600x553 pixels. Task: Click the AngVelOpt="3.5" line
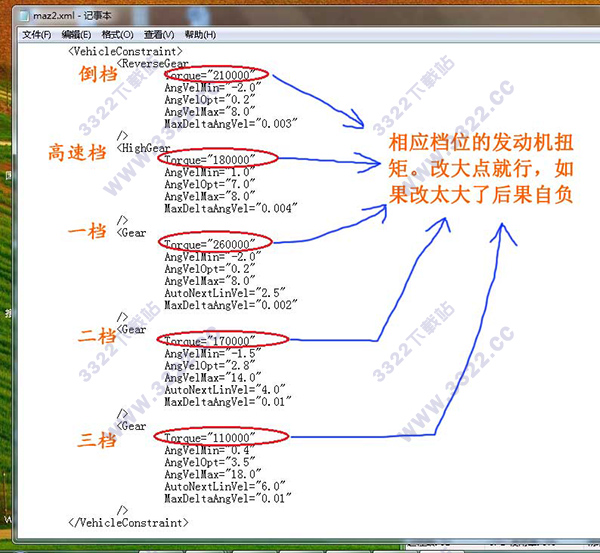pyautogui.click(x=210, y=462)
